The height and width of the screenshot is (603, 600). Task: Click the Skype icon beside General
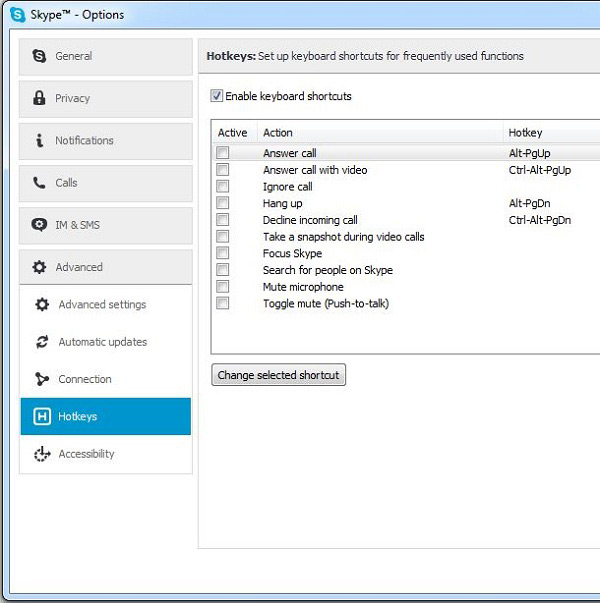[x=39, y=56]
